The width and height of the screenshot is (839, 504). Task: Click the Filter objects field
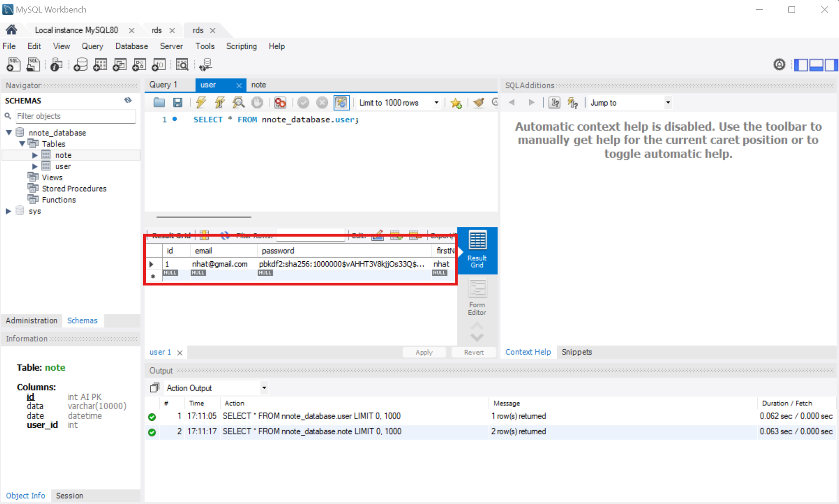75,116
